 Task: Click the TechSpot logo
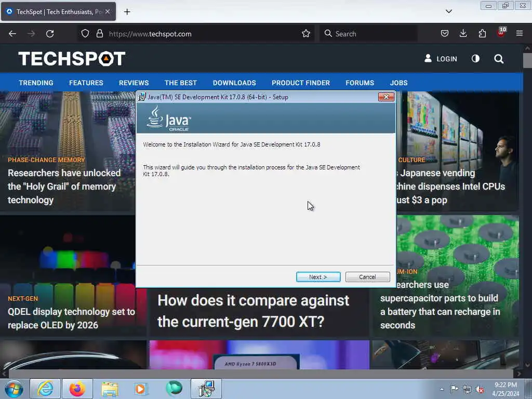72,59
